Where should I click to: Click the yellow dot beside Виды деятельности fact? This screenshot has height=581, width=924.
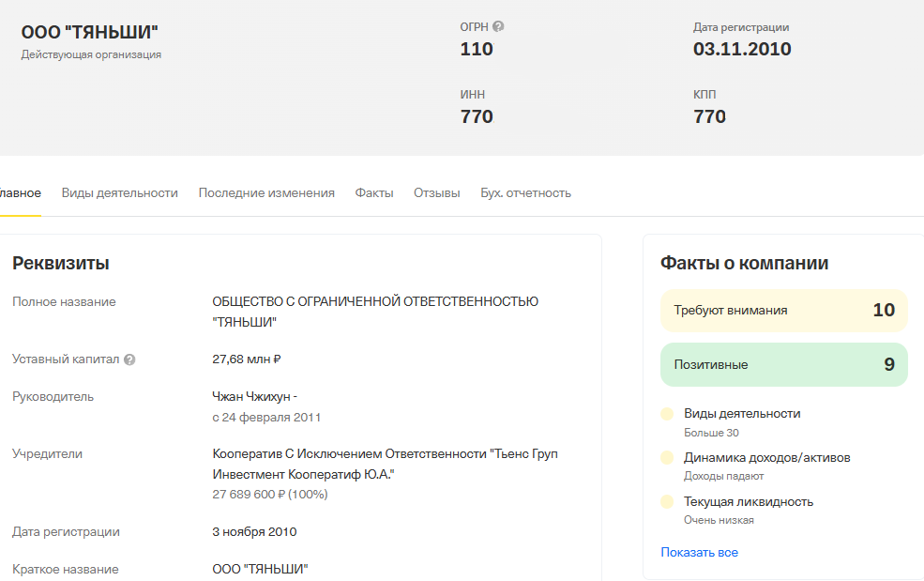(667, 414)
